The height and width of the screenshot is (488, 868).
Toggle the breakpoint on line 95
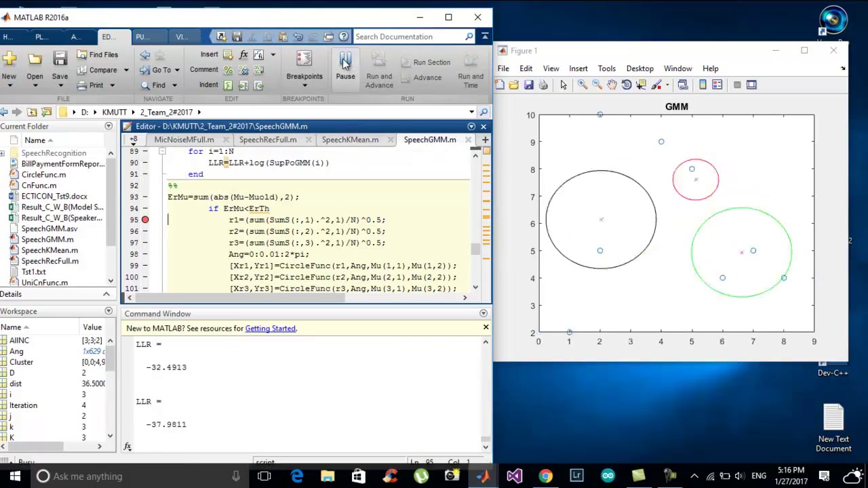click(x=145, y=220)
